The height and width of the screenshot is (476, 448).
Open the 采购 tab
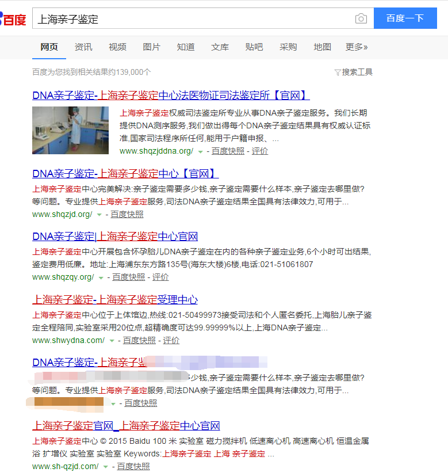tap(288, 47)
